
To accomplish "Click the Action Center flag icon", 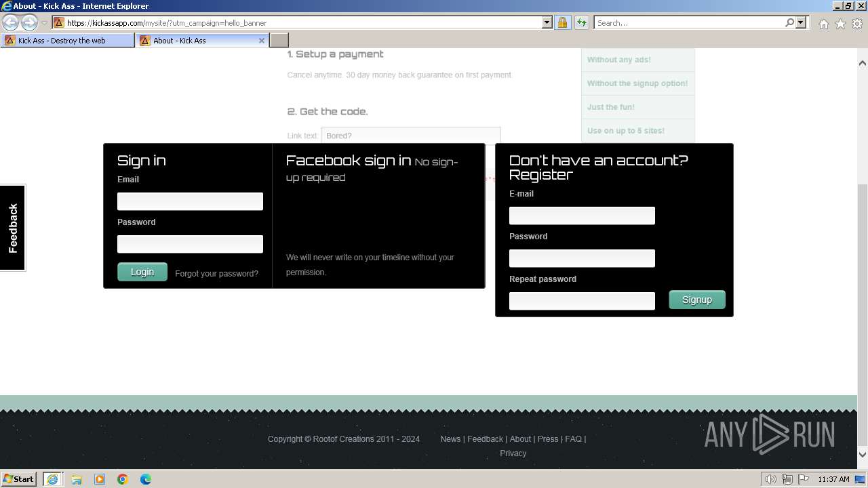I will [x=804, y=479].
